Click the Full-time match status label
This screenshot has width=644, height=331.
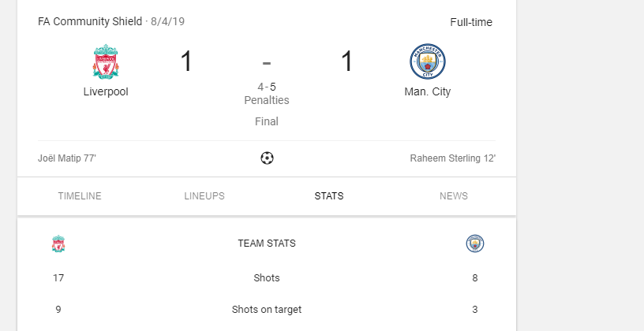pyautogui.click(x=471, y=22)
